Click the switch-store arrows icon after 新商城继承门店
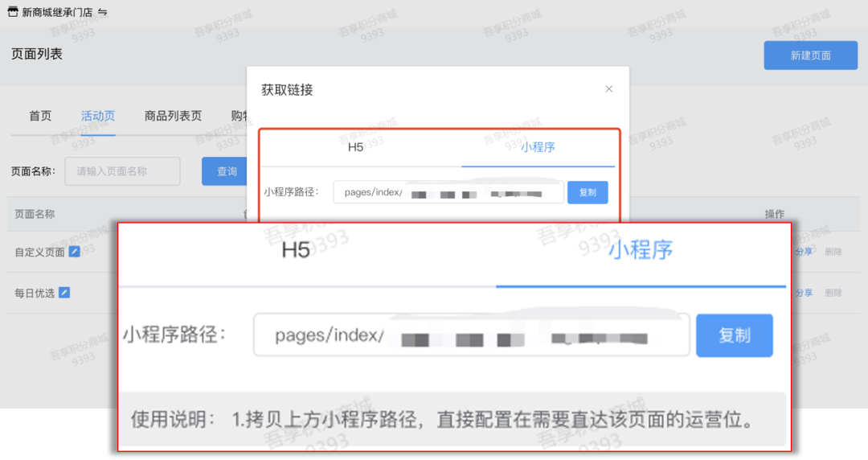Image resolution: width=868 pixels, height=460 pixels. tap(102, 11)
